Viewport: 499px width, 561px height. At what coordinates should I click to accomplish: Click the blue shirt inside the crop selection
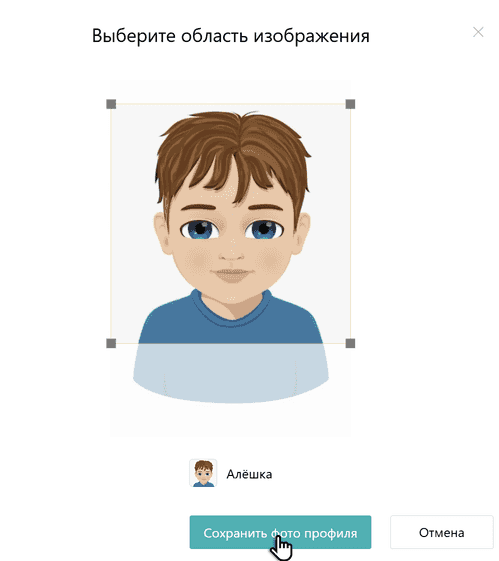point(231,327)
